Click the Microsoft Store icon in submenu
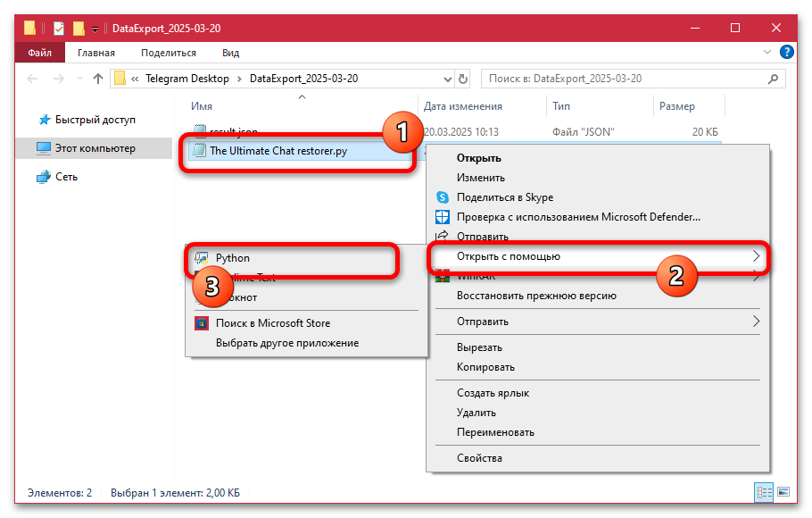The image size is (812, 518). 201,323
